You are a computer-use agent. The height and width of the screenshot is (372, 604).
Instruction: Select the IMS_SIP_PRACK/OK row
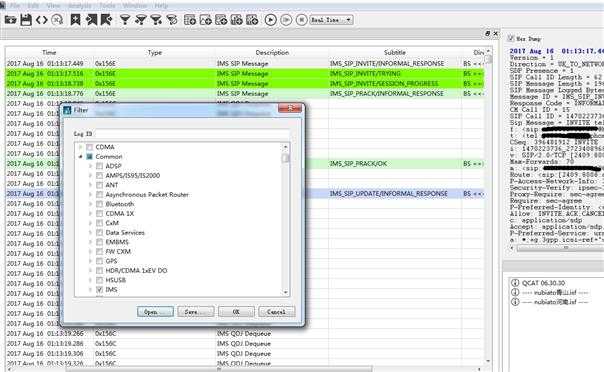(x=393, y=164)
